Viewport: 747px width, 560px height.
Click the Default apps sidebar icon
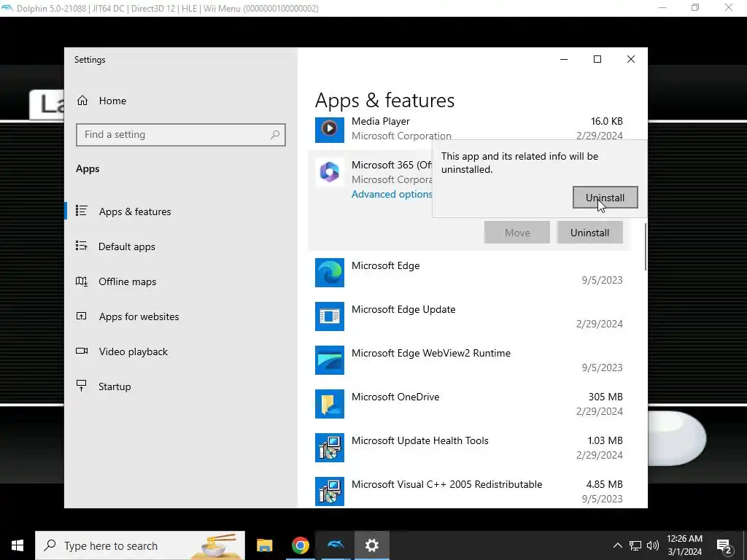pos(82,246)
